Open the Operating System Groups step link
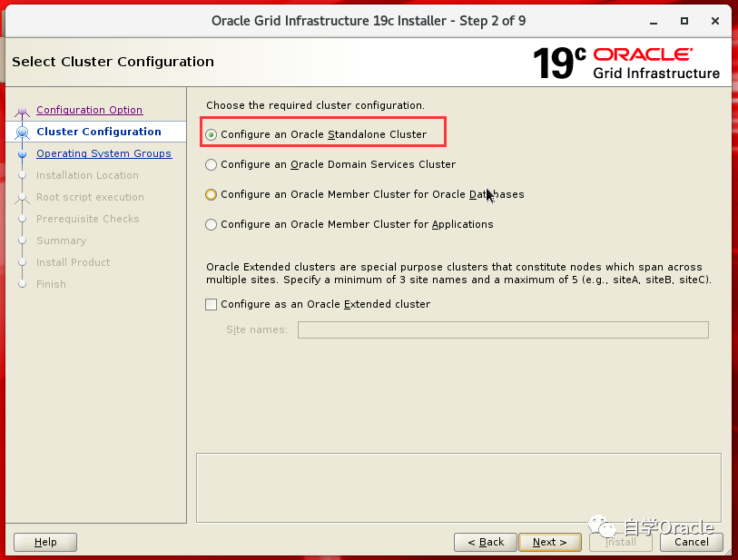The height and width of the screenshot is (560, 738). pyautogui.click(x=104, y=153)
